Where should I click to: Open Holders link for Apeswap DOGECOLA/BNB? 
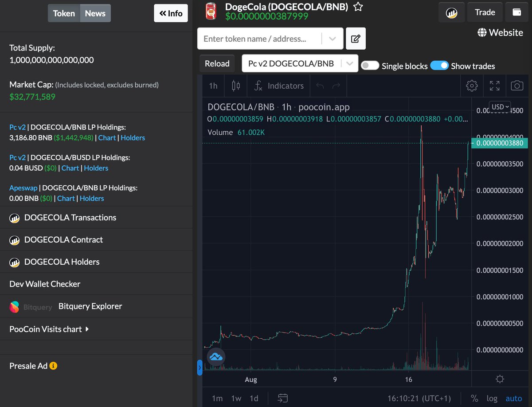click(x=92, y=198)
